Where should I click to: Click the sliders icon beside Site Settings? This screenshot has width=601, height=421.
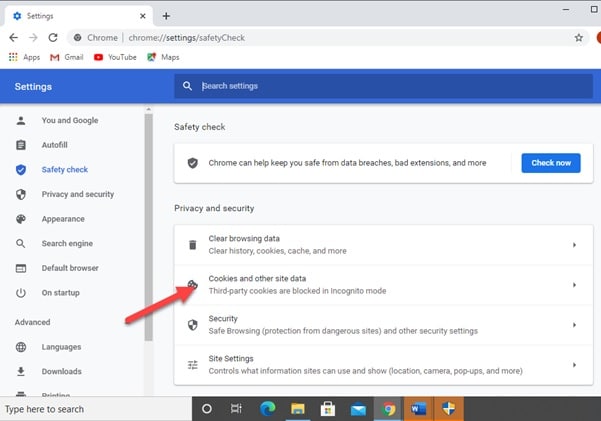click(x=193, y=365)
